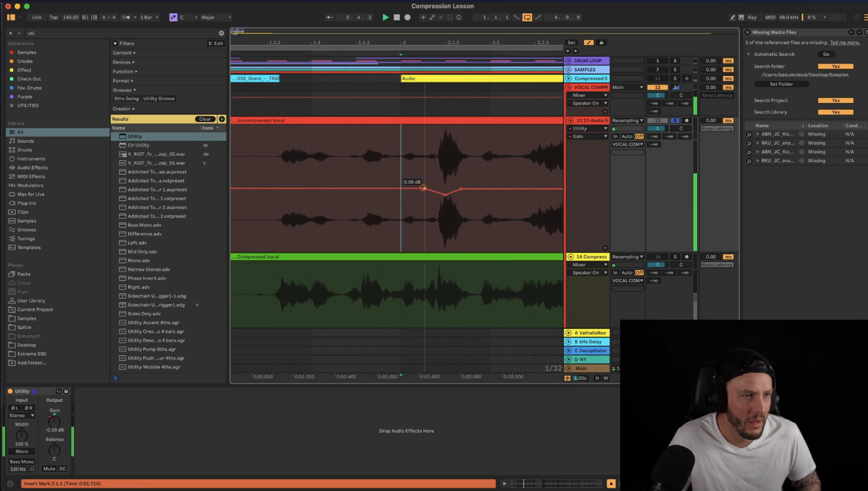This screenshot has width=868, height=491.
Task: Click the draw mode pencil icon in the top bar
Action: (x=733, y=17)
